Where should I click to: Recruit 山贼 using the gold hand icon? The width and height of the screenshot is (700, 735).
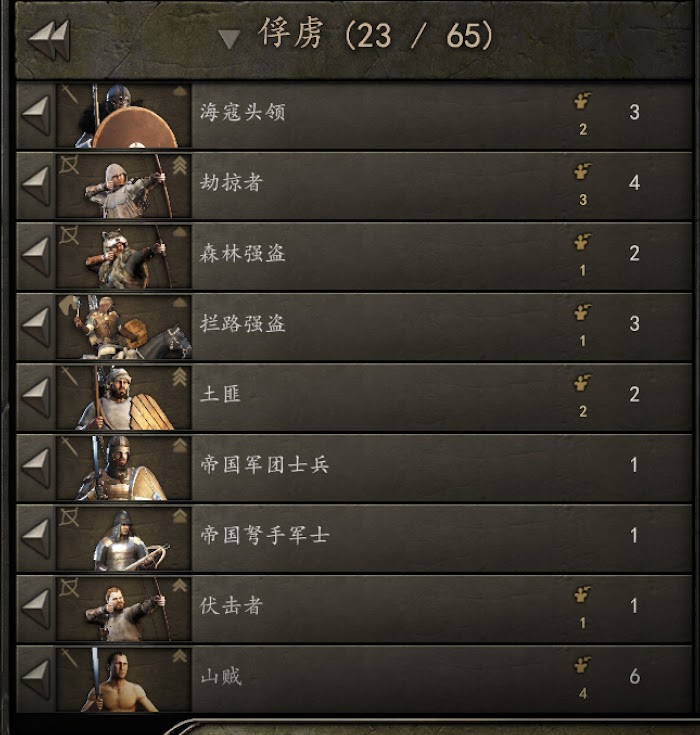coord(582,666)
